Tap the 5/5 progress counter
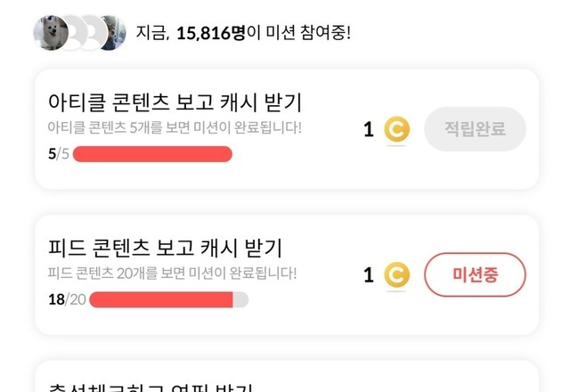The height and width of the screenshot is (392, 570). [57, 154]
